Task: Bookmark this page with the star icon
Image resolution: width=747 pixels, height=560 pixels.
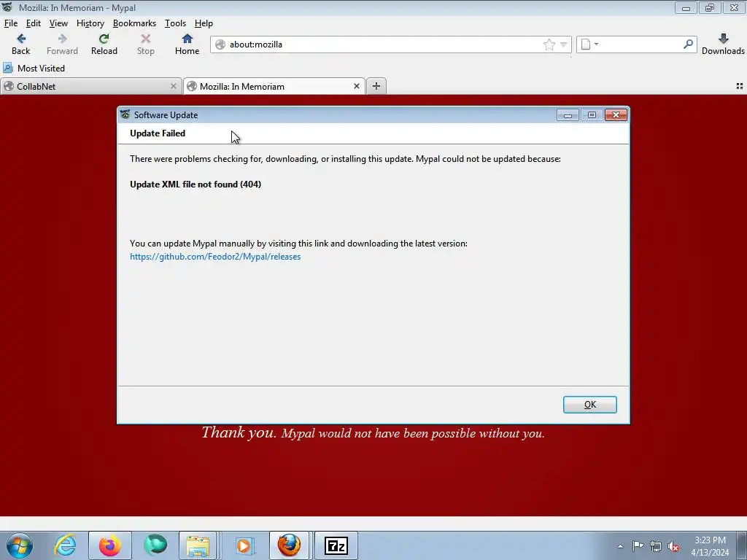Action: (x=549, y=44)
